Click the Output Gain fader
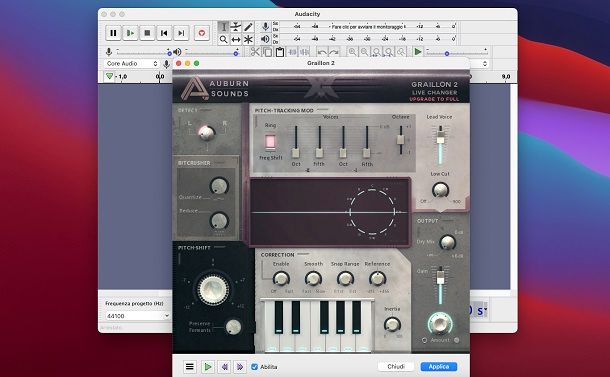The image size is (610, 377). (440, 277)
